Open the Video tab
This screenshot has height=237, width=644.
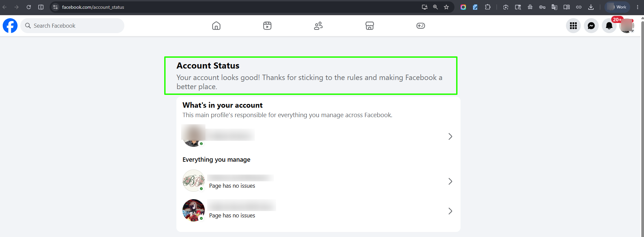tap(267, 26)
